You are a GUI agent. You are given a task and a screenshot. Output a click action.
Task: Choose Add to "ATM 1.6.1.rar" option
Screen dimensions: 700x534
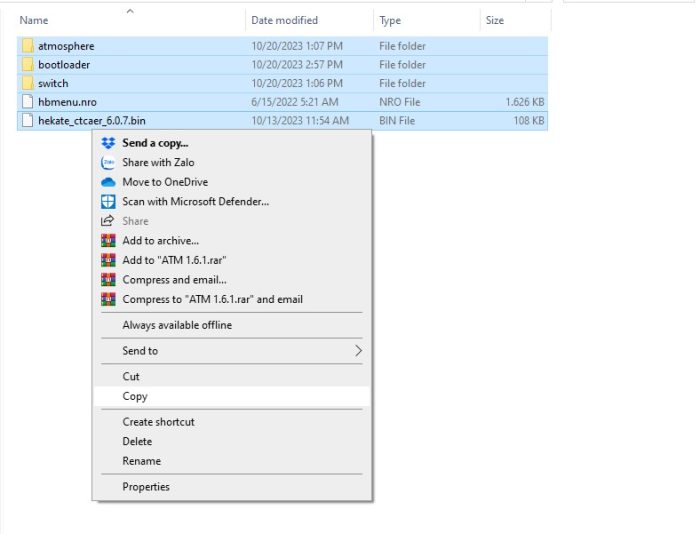[176, 260]
